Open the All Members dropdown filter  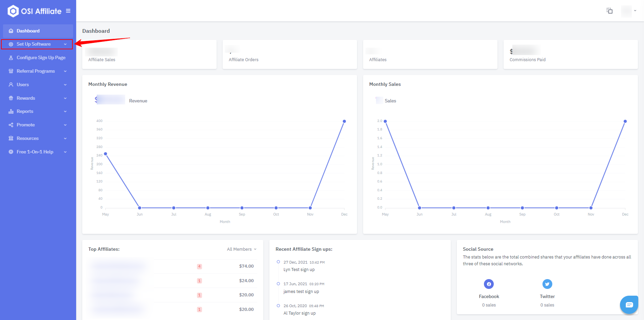(x=242, y=249)
